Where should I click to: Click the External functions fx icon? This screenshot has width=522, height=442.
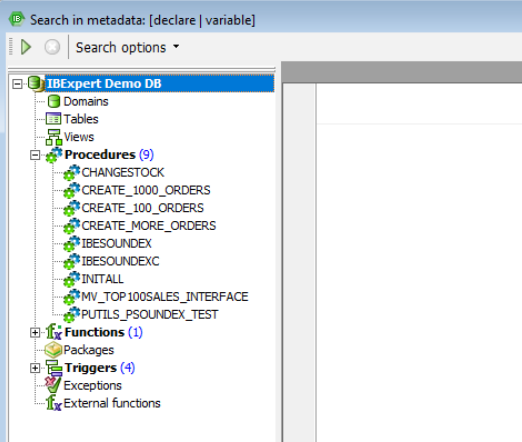coord(54,403)
